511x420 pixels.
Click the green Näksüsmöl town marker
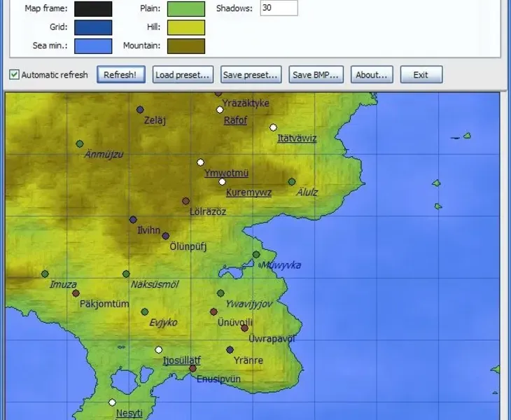(126, 274)
